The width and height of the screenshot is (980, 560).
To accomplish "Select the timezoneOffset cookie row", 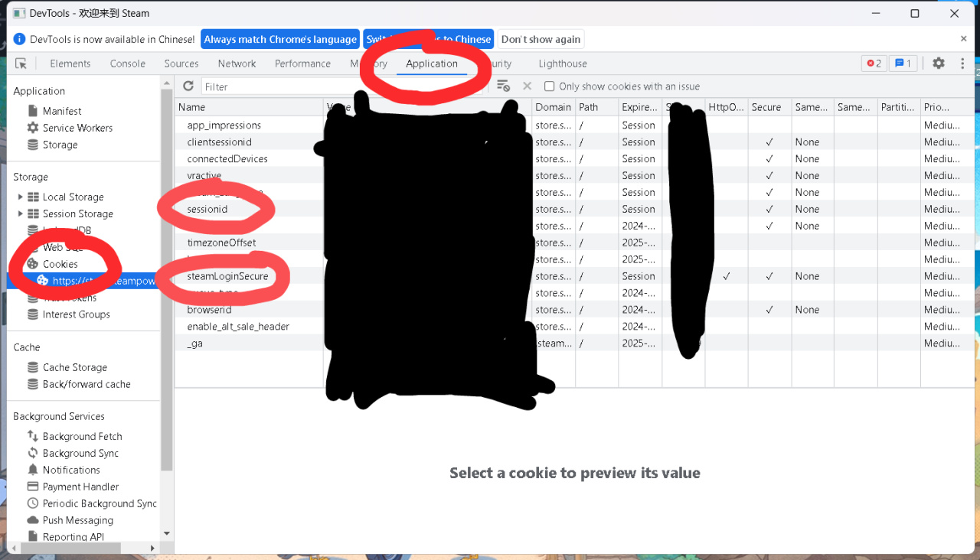I will coord(574,243).
